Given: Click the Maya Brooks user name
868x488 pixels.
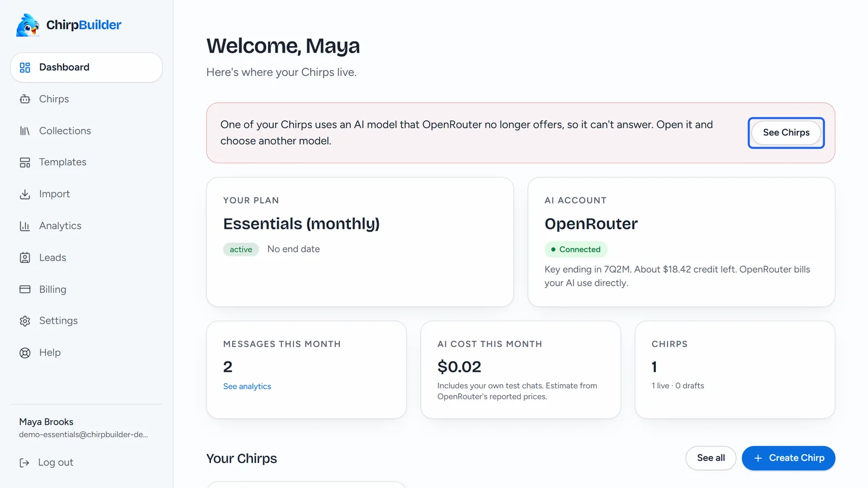Looking at the screenshot, I should (x=46, y=422).
